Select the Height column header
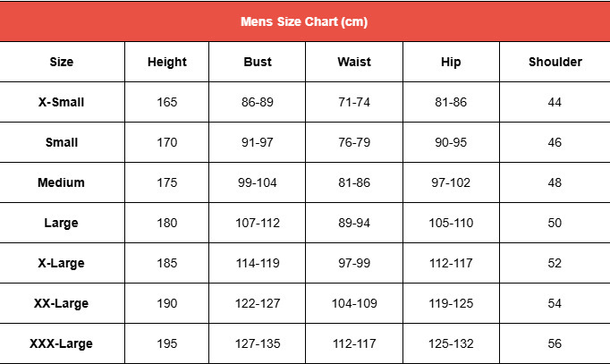Screen dimensions: 610x364 pyautogui.click(x=167, y=63)
